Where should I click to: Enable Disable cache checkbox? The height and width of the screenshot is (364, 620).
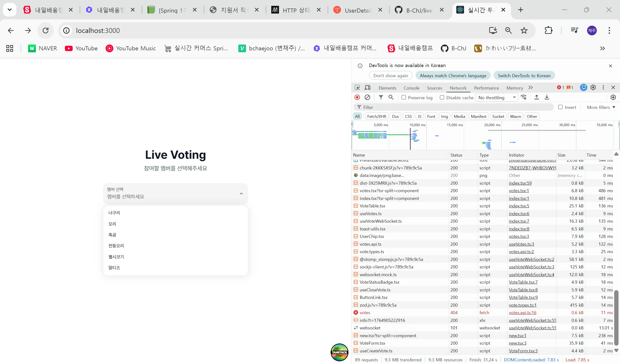(x=442, y=97)
